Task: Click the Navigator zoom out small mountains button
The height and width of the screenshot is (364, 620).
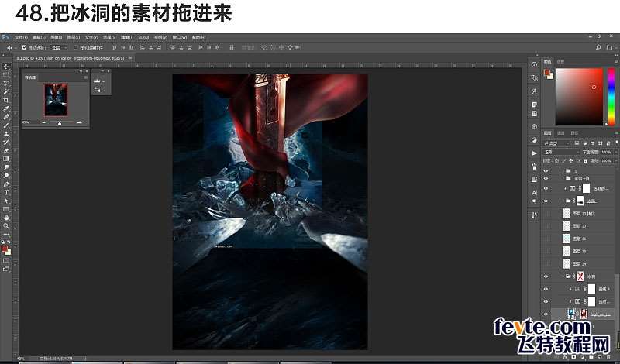Action: tap(44, 123)
